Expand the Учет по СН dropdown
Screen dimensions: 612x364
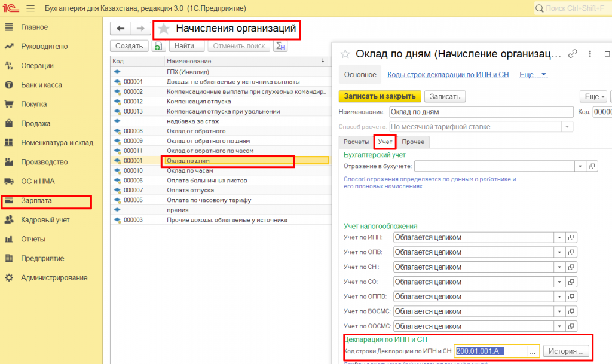(x=559, y=267)
